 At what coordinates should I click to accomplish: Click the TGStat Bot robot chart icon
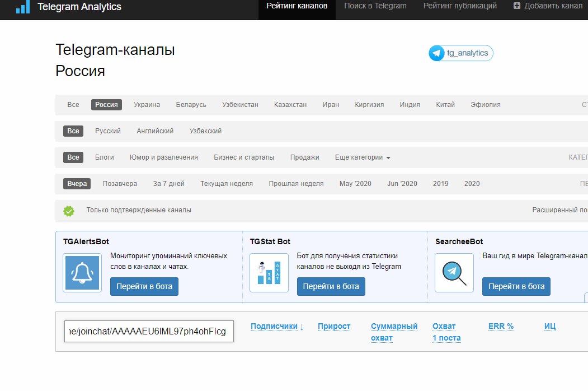(269, 273)
